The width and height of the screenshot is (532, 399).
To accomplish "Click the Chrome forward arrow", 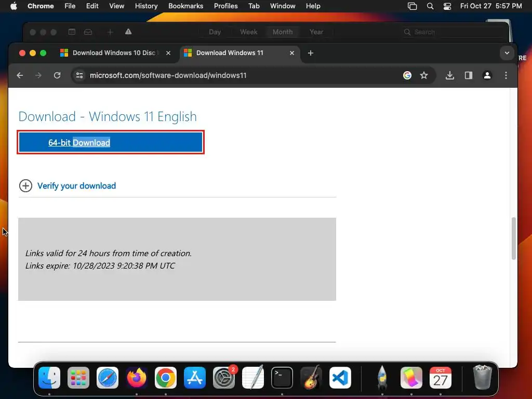I will pos(38,75).
